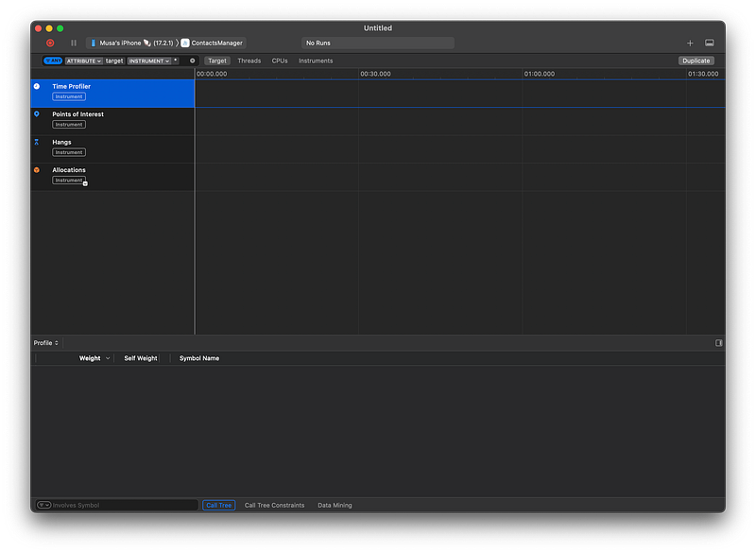Switch to the Data Mining tab
Screen dimensions: 756x553
pyautogui.click(x=335, y=505)
